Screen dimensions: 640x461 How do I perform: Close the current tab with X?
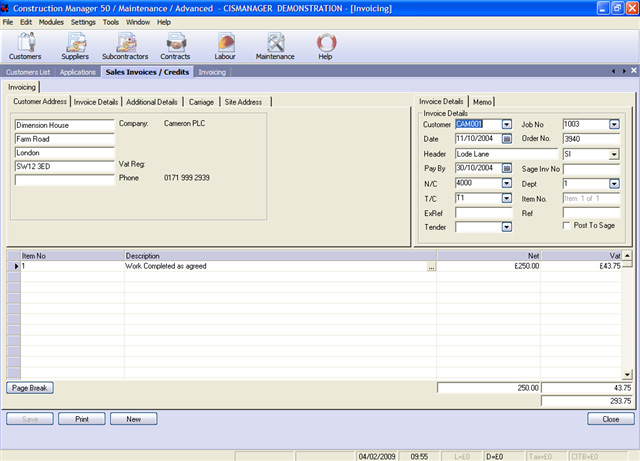(634, 71)
